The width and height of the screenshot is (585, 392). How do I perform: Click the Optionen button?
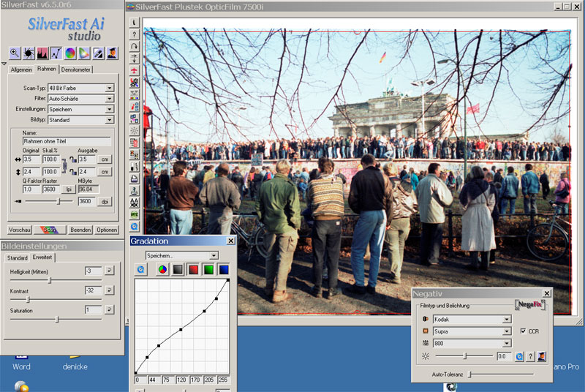(x=107, y=230)
